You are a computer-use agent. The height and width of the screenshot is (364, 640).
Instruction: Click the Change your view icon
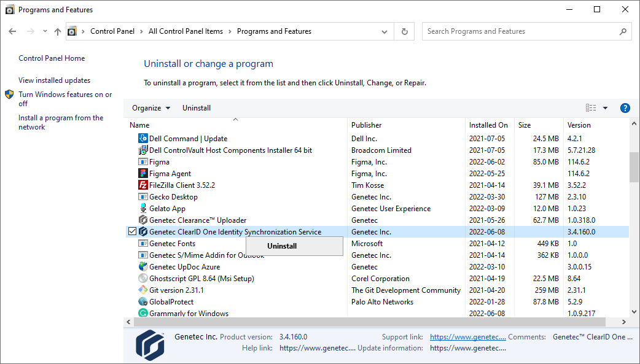pyautogui.click(x=591, y=107)
